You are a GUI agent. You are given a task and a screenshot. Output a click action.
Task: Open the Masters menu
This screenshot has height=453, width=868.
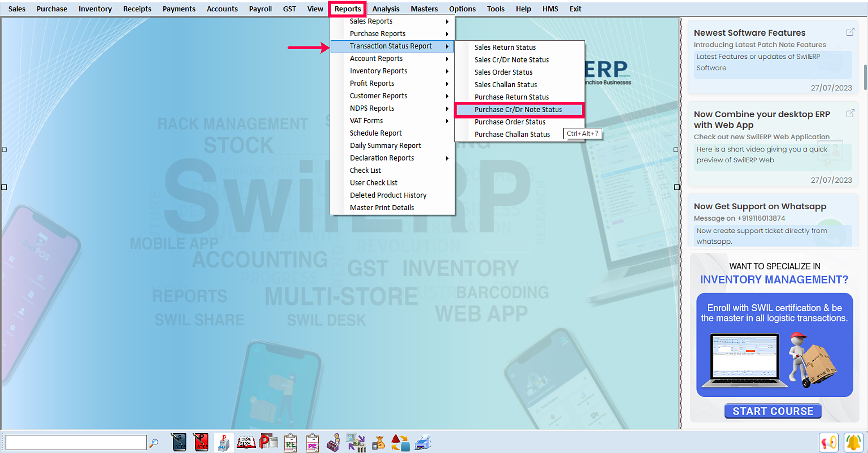pos(424,9)
